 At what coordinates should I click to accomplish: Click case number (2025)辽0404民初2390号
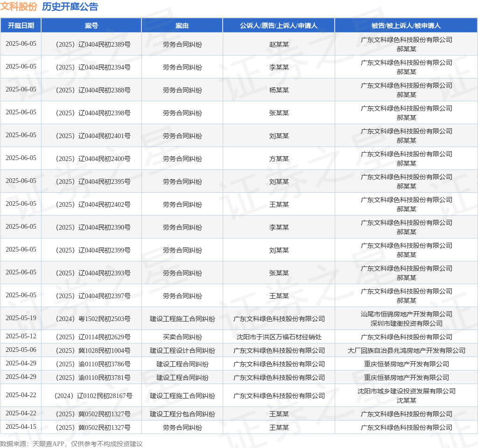[93, 227]
